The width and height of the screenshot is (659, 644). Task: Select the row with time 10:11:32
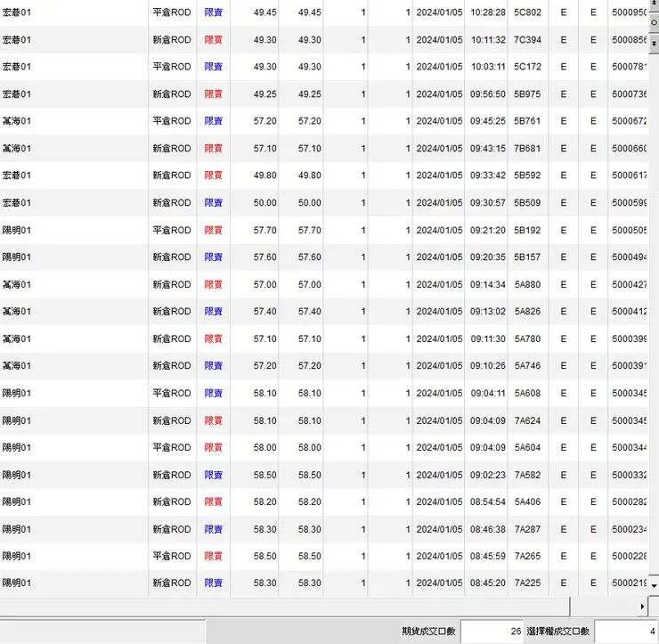coord(323,40)
